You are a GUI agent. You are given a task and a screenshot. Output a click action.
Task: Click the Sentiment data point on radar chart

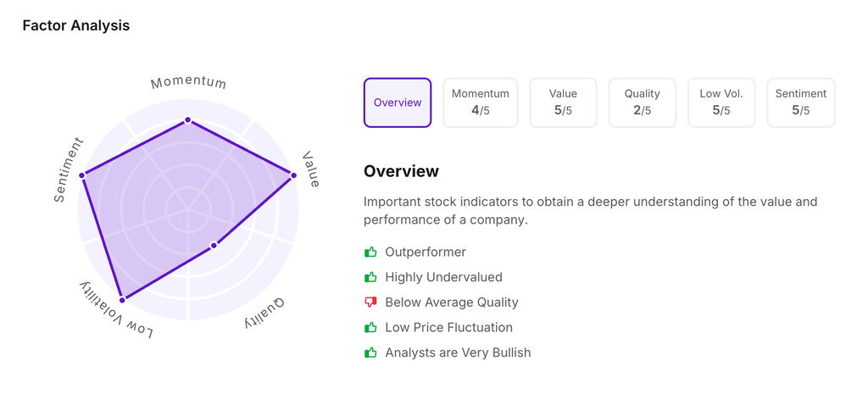[82, 175]
